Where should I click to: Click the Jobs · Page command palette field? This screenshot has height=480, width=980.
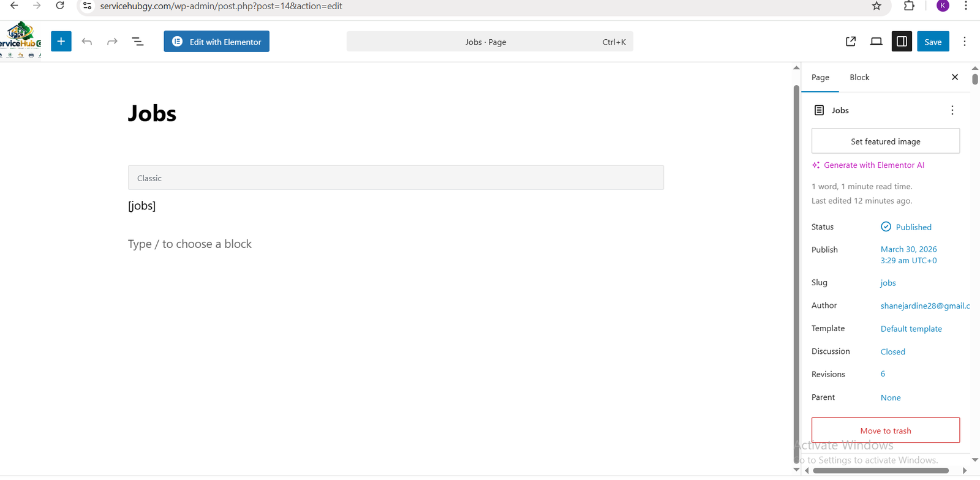pyautogui.click(x=489, y=42)
